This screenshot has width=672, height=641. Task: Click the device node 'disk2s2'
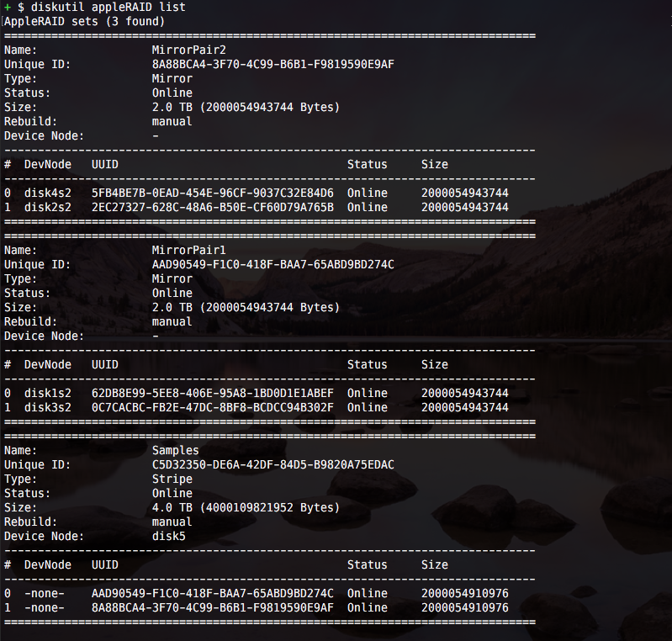(x=48, y=207)
